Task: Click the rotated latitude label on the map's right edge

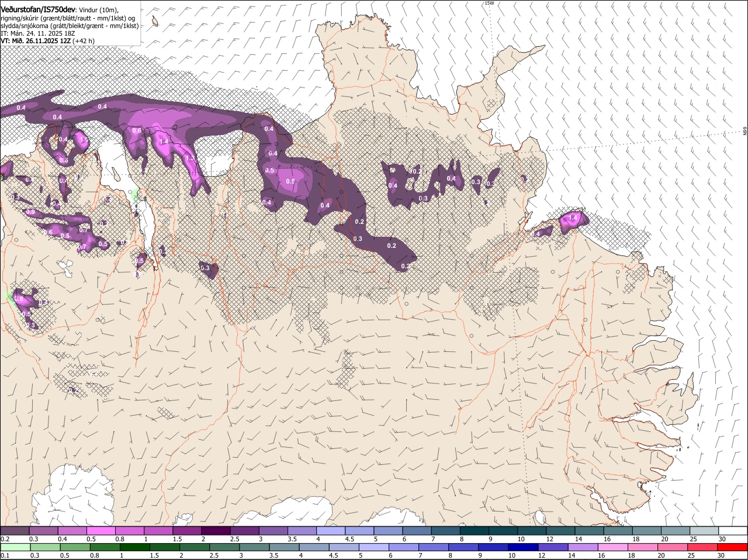Action: [745, 132]
